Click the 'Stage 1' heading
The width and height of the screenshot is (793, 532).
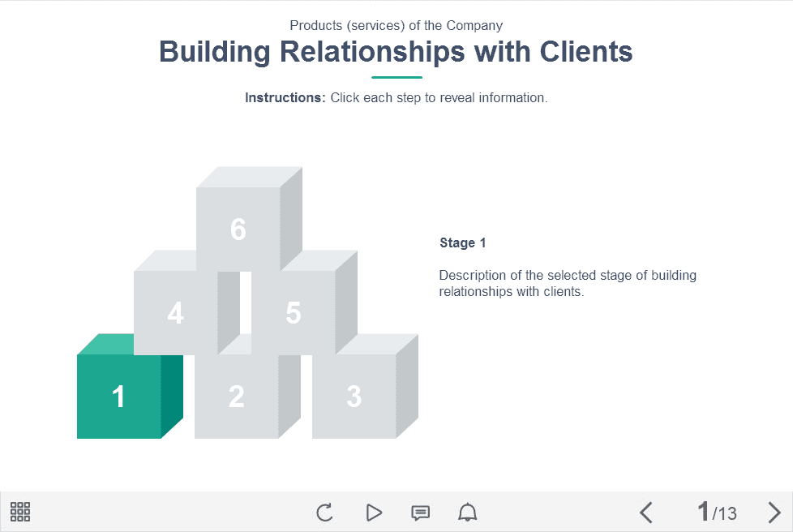click(x=463, y=242)
